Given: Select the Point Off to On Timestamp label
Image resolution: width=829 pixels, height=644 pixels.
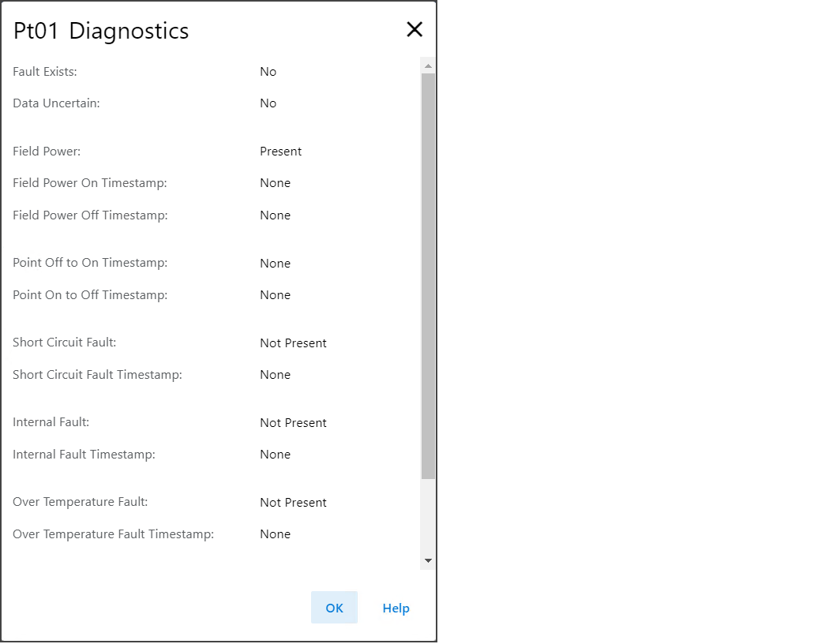Looking at the screenshot, I should coord(90,263).
